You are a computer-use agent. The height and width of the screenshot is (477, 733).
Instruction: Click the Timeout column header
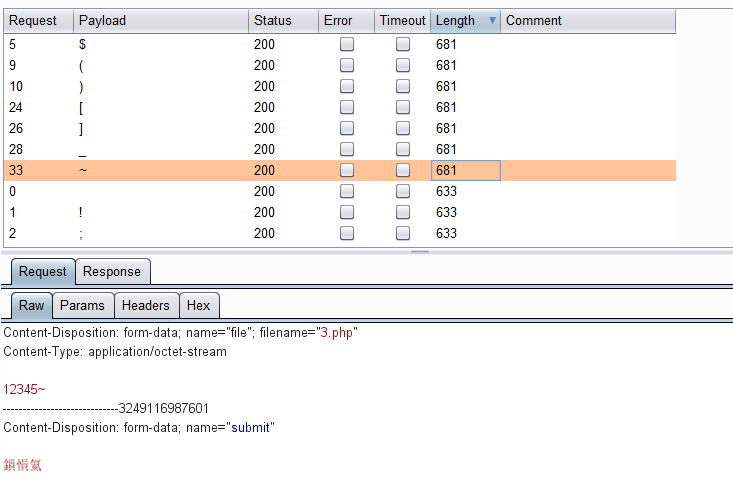(402, 21)
